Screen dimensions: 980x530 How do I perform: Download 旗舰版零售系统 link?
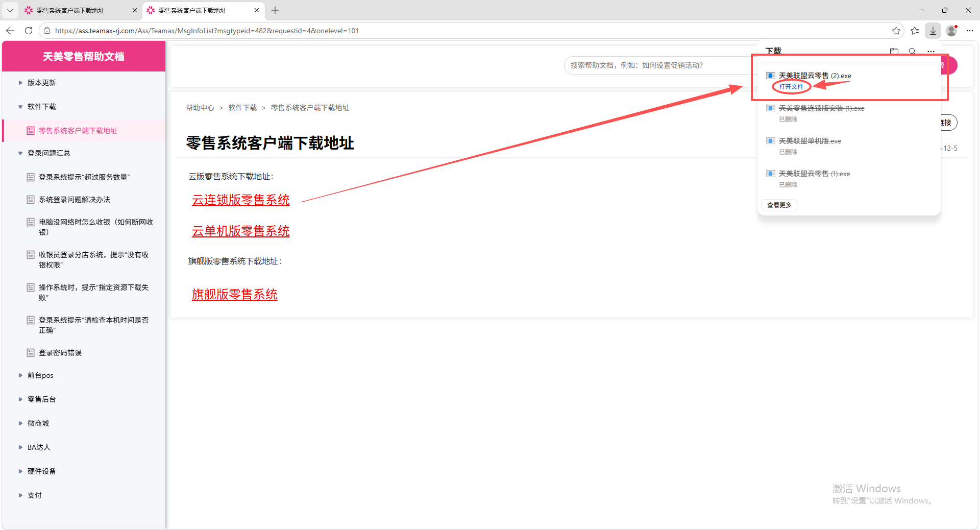pos(235,295)
